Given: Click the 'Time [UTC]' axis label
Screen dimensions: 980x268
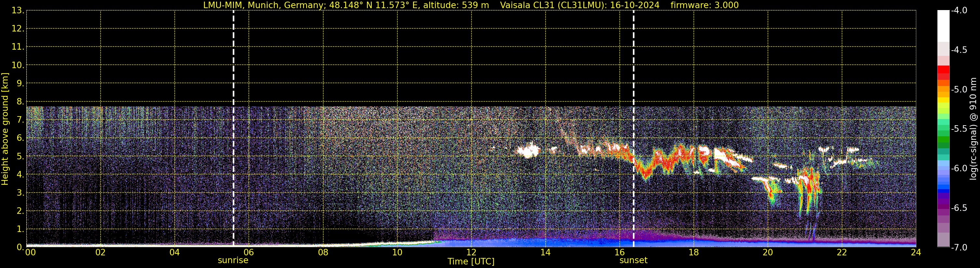Looking at the screenshot, I should point(471,262).
